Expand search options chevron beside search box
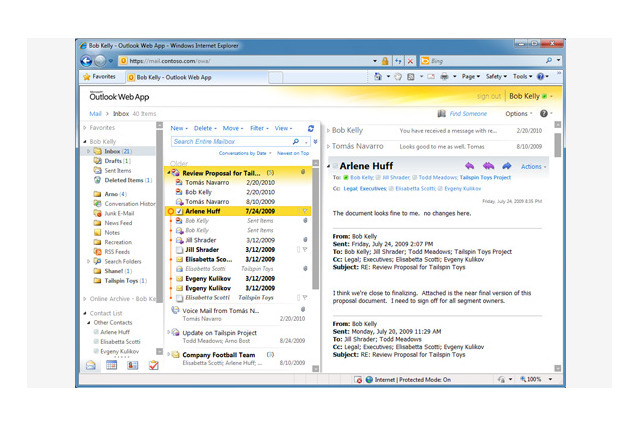This screenshot has height=426, width=640. click(315, 142)
